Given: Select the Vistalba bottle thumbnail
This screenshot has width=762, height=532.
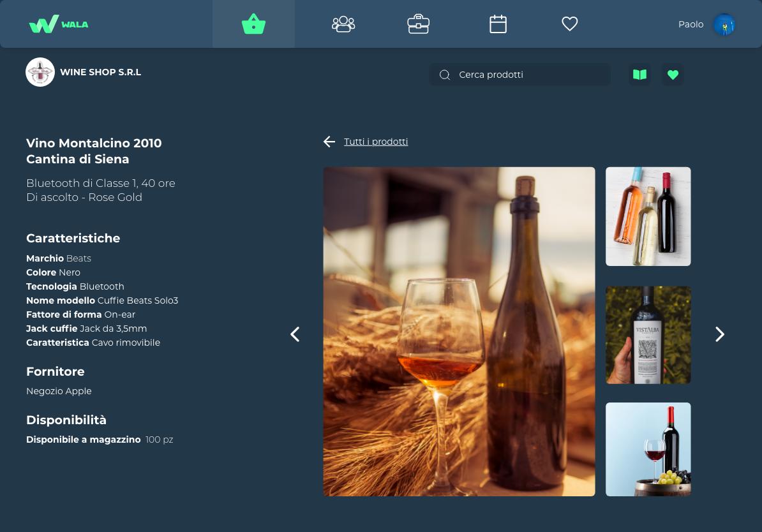Looking at the screenshot, I should pyautogui.click(x=648, y=335).
